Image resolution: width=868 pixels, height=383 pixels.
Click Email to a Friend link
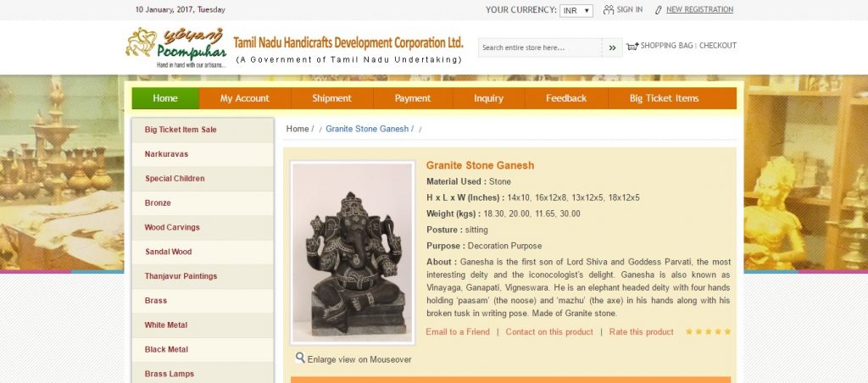click(458, 332)
